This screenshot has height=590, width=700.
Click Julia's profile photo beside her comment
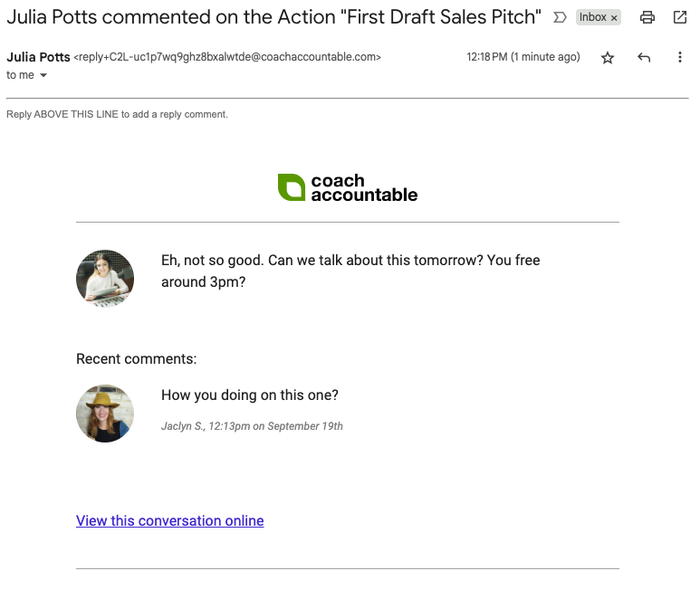[x=105, y=279]
